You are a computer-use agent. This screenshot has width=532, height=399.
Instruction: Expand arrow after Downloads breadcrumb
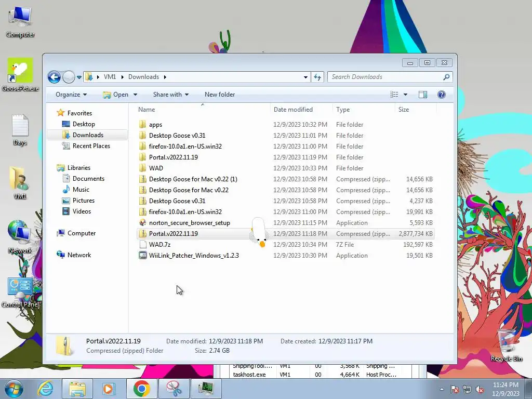coord(165,77)
